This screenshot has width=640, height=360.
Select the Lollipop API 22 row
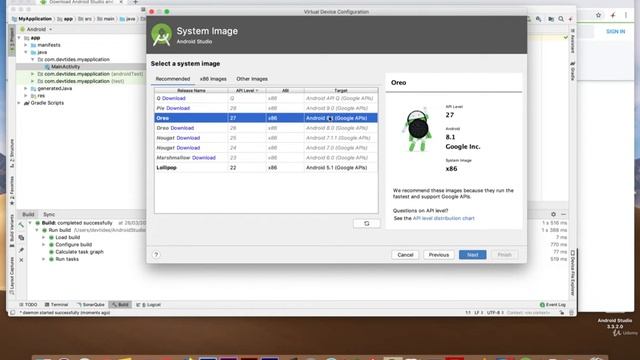[266, 167]
